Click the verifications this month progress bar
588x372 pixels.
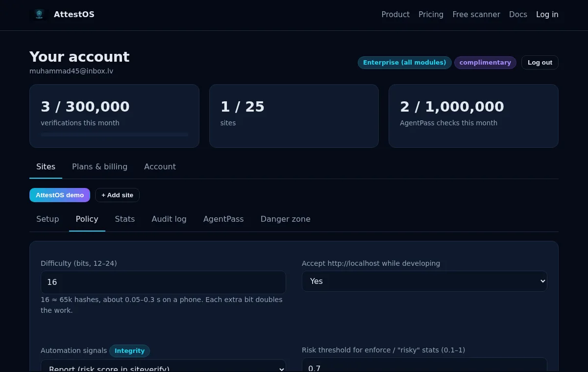click(x=115, y=135)
